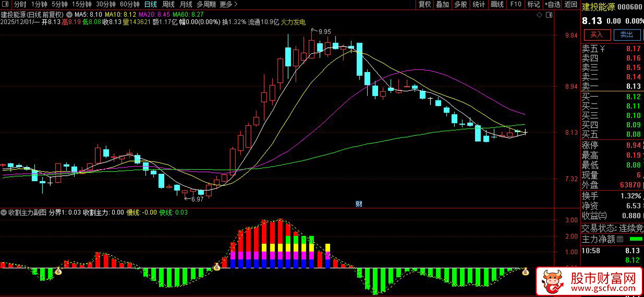Click the 建投能源 stock name in quote panel

point(598,6)
